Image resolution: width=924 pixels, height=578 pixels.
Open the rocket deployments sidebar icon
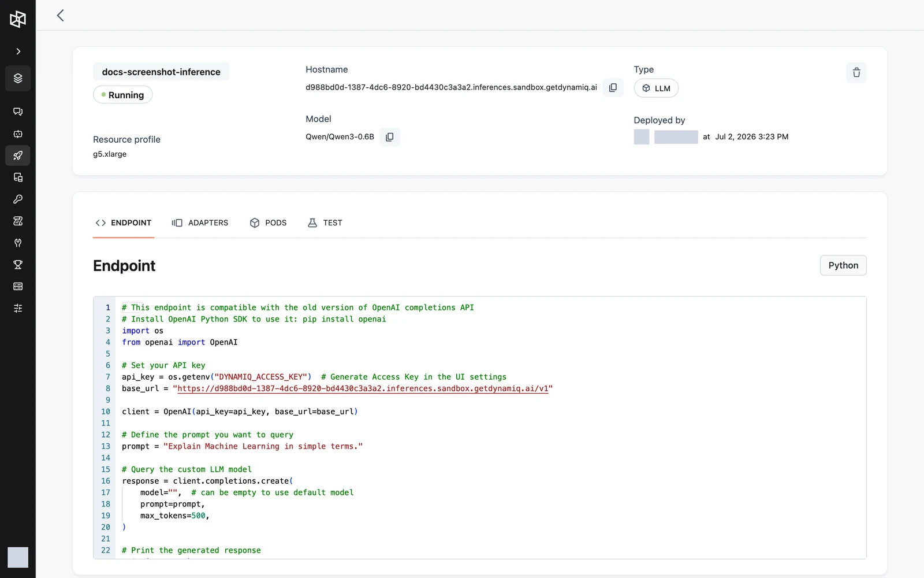(18, 155)
